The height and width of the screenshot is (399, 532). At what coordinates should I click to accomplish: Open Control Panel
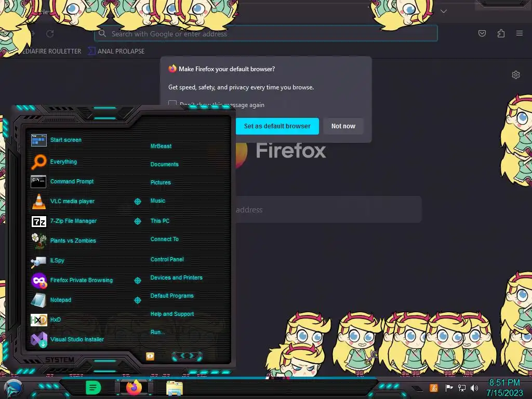coord(167,260)
